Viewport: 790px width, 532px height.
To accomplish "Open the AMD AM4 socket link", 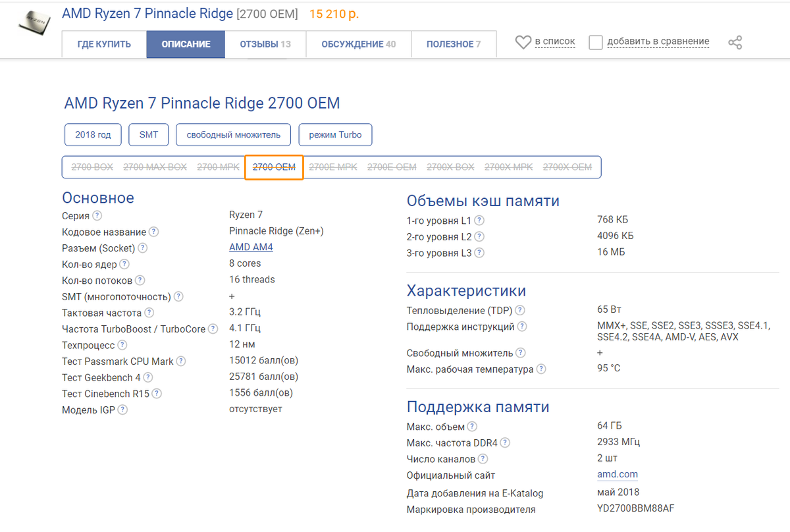I will coord(251,248).
